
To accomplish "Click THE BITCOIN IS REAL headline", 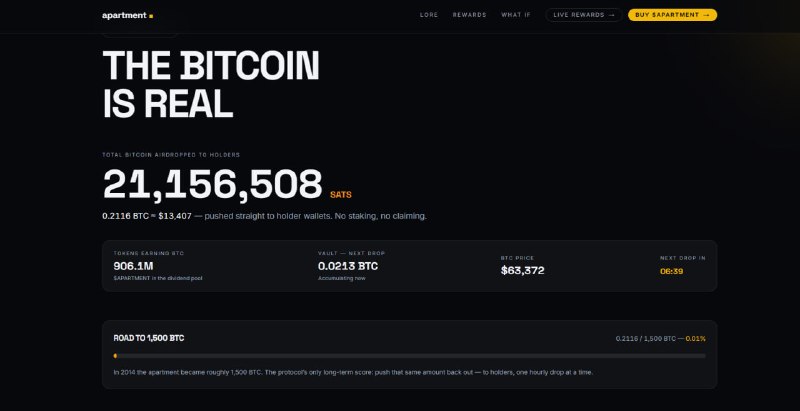I will (x=211, y=85).
